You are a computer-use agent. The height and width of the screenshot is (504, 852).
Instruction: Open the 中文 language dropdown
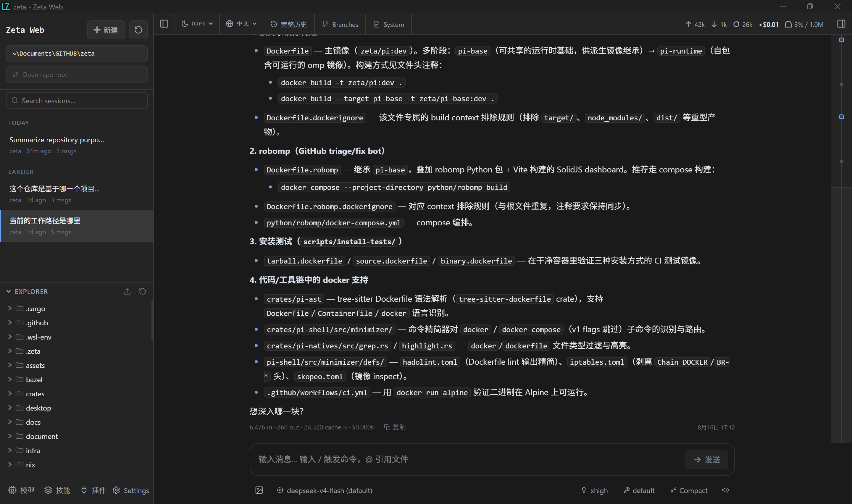click(241, 23)
